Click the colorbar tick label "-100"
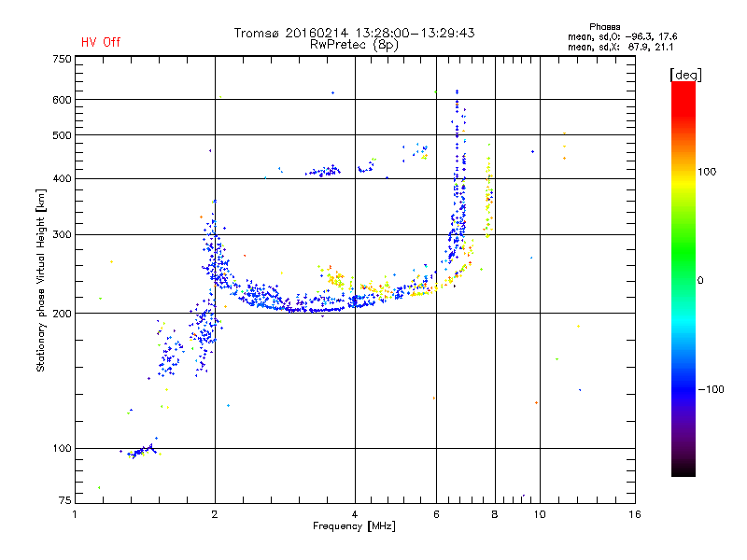This screenshot has width=747, height=560. [x=711, y=389]
